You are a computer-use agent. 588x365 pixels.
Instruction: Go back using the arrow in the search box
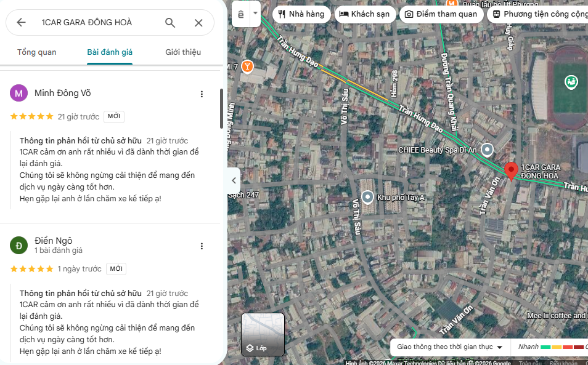[x=21, y=22]
